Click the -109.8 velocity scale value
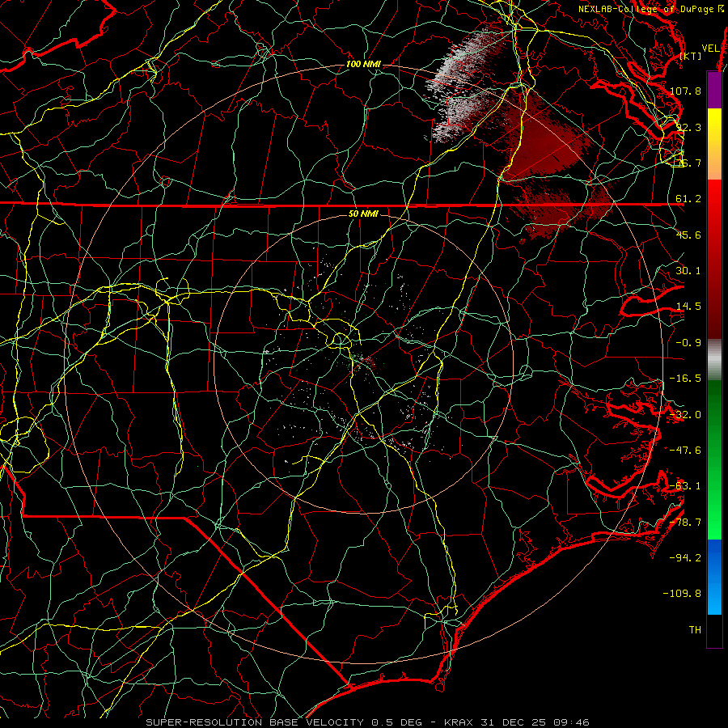Image resolution: width=728 pixels, height=728 pixels. [x=684, y=594]
